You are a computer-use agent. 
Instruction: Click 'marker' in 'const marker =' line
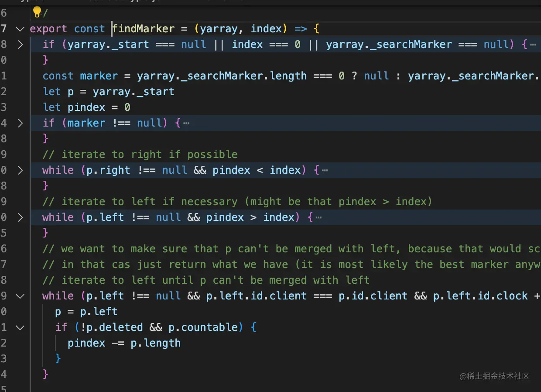point(99,76)
